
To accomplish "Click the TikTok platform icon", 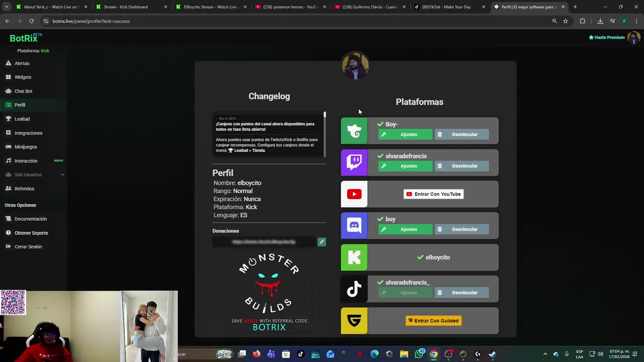I will [x=354, y=289].
